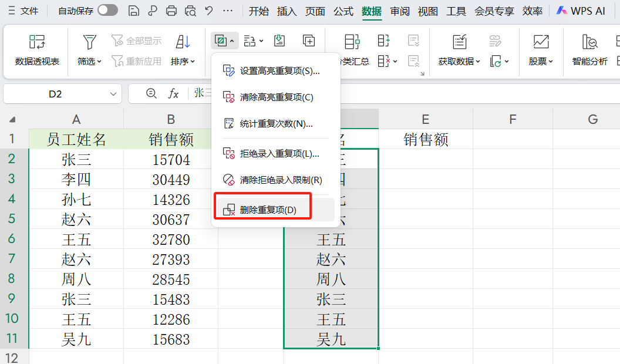Click the 重复项 duplicates toolbar icon

(220, 41)
